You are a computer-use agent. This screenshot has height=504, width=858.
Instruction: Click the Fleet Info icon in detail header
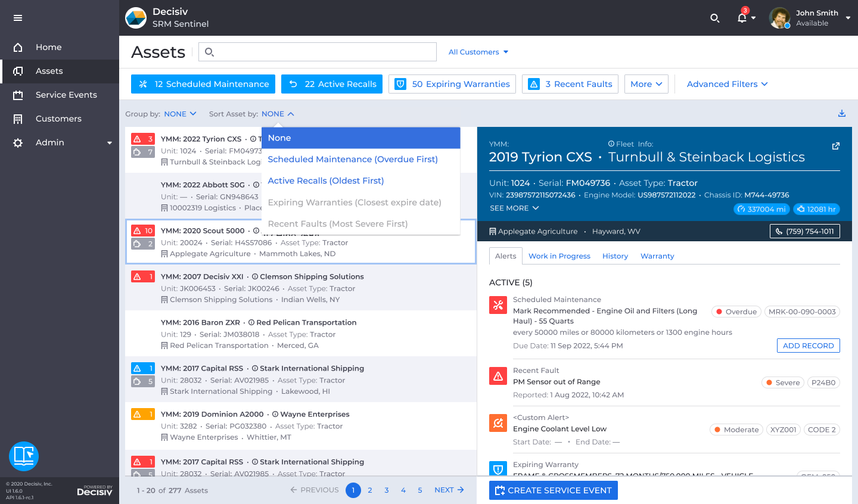point(611,144)
